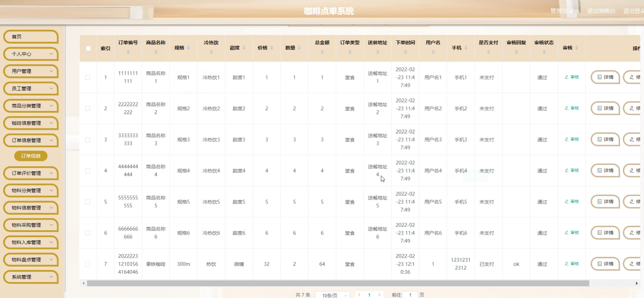Sort by 商品名称 column sort icon
This screenshot has width=644, height=298.
point(156,52)
